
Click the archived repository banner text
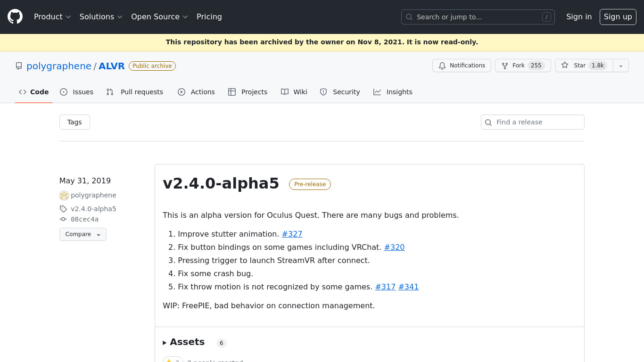pos(322,42)
